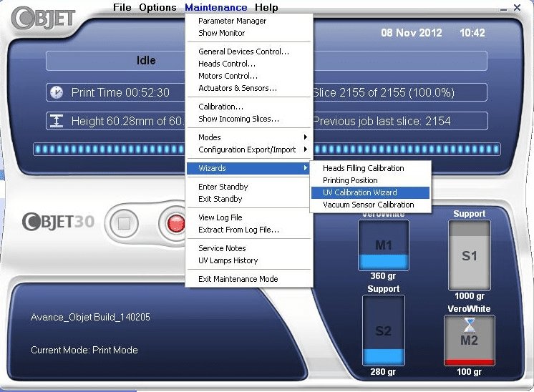The image size is (534, 392).
Task: Click the red round button
Action: point(175,224)
